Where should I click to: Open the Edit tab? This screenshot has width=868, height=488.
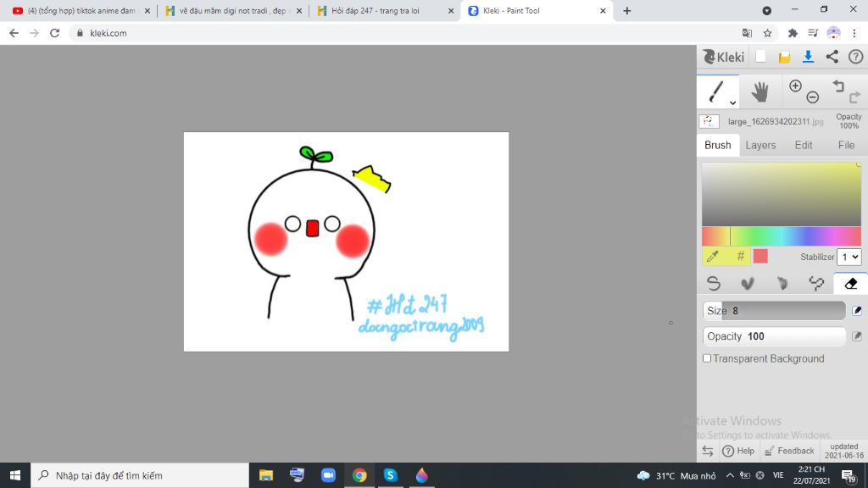click(804, 145)
